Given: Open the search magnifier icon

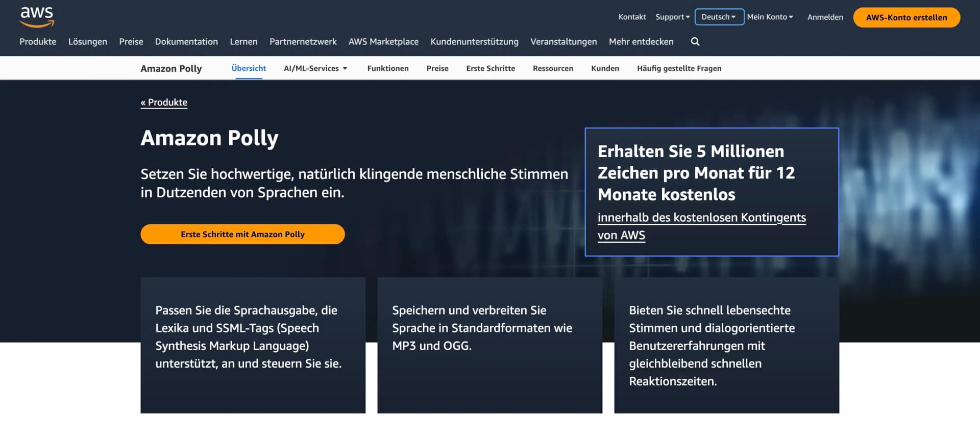Looking at the screenshot, I should [x=695, y=42].
